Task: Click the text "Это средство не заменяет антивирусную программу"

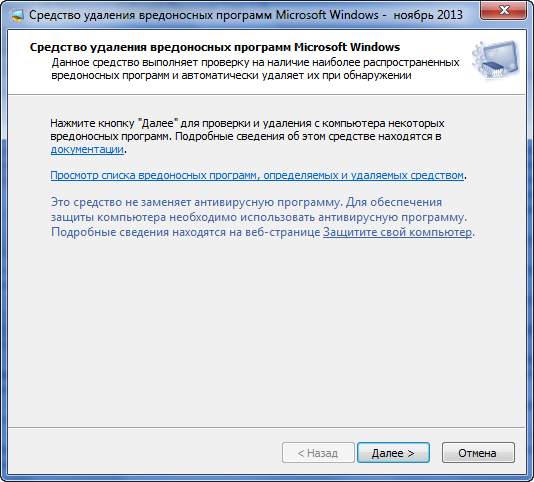Action: tap(196, 202)
